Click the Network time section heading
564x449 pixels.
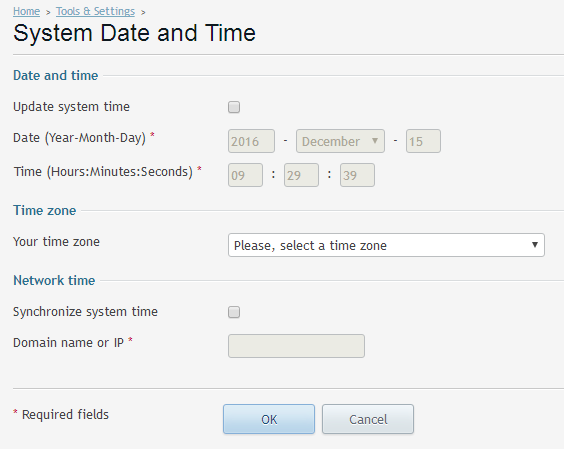[x=54, y=280]
